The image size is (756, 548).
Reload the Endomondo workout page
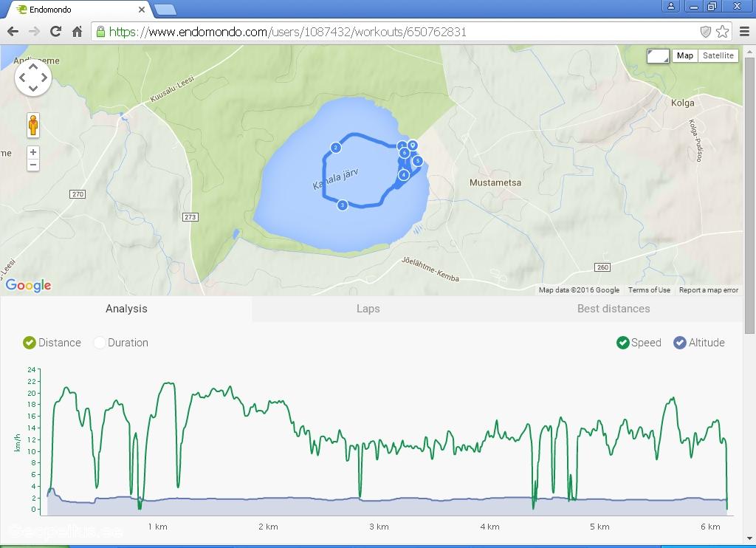coord(55,32)
